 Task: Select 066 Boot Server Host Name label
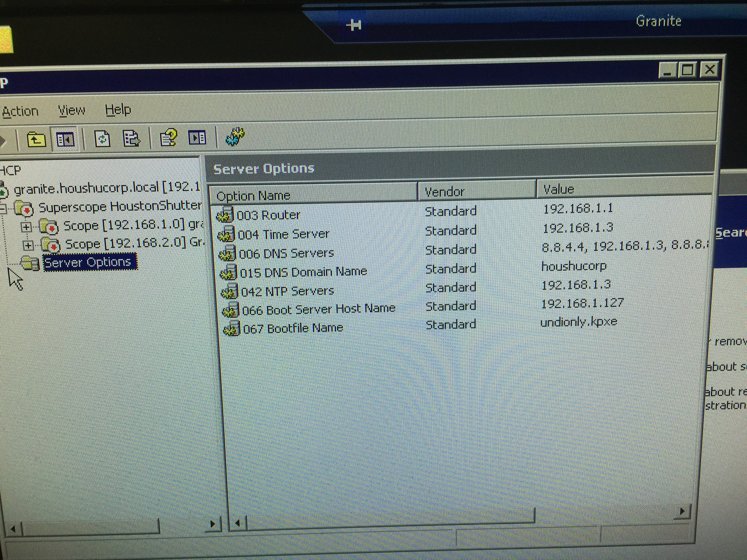319,309
